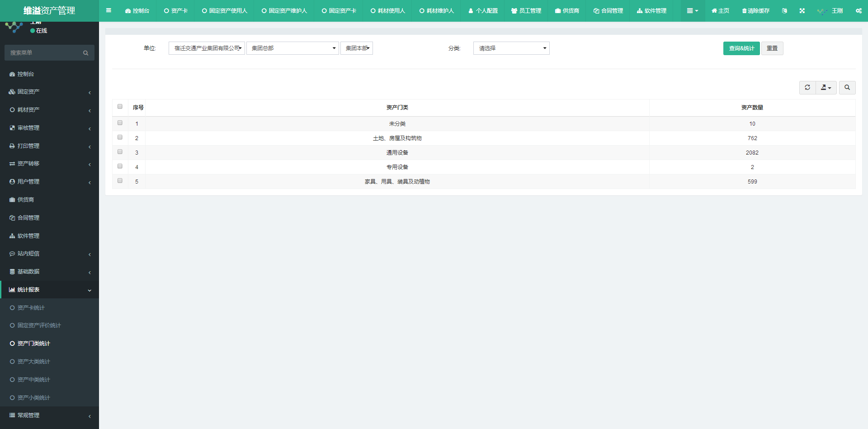Click the table refresh icon button

coord(807,88)
